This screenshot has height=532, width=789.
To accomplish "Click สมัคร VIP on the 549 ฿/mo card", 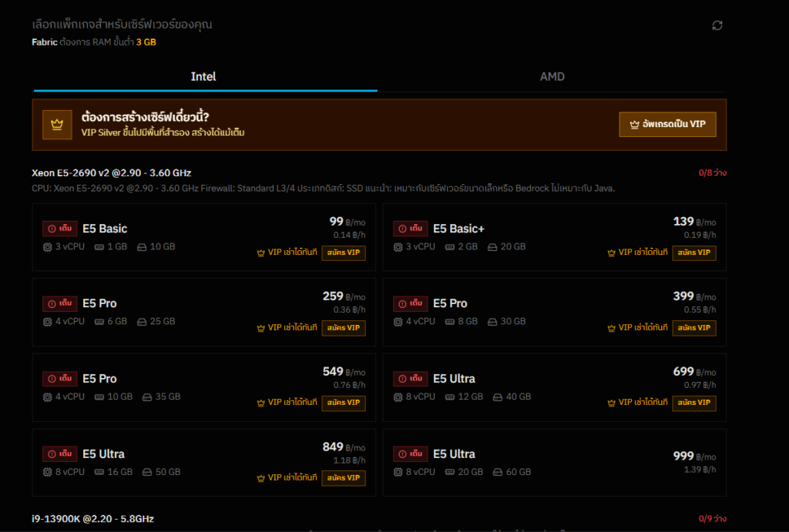I will click(x=344, y=403).
